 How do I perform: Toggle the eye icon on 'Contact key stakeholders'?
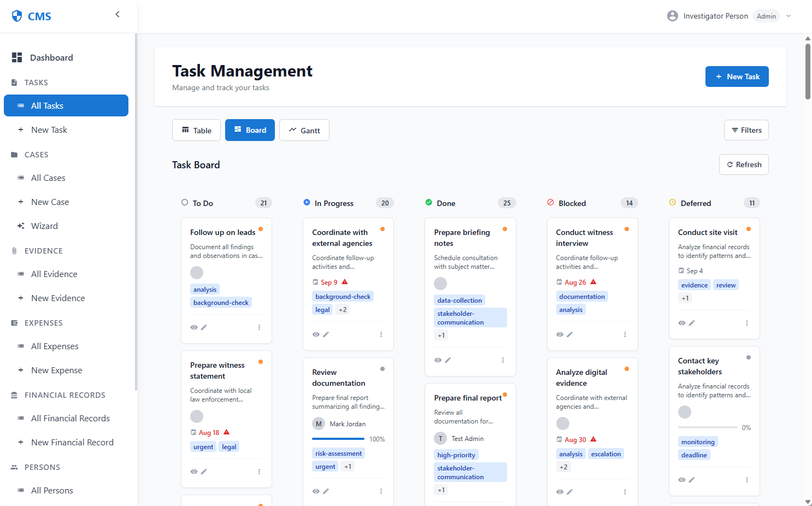[x=681, y=479]
